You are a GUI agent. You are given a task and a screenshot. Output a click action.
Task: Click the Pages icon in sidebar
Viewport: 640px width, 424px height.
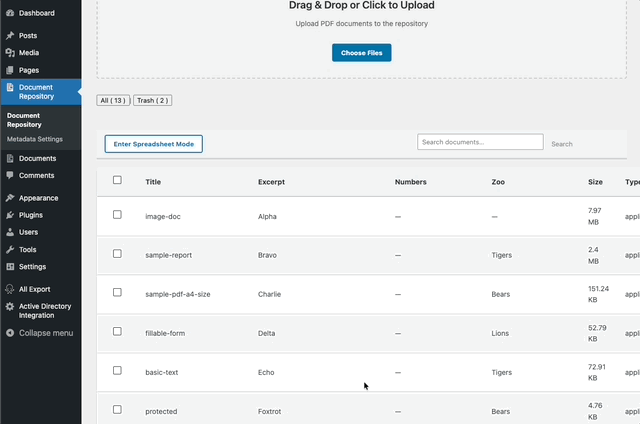pyautogui.click(x=10, y=70)
